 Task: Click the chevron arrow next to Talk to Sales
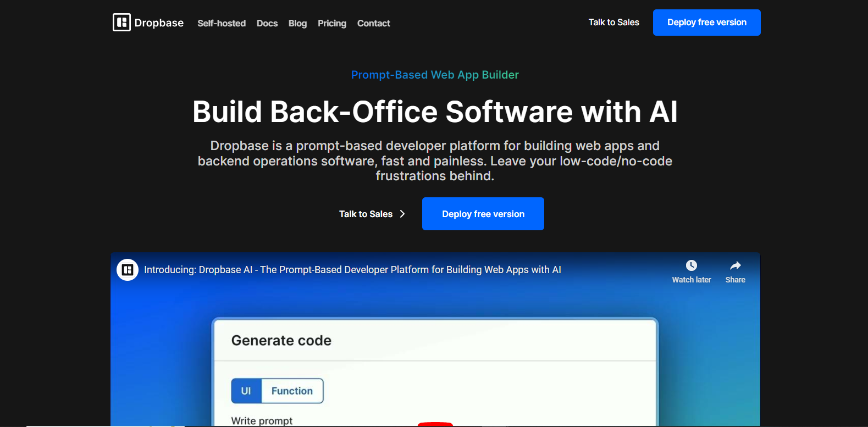(x=402, y=214)
